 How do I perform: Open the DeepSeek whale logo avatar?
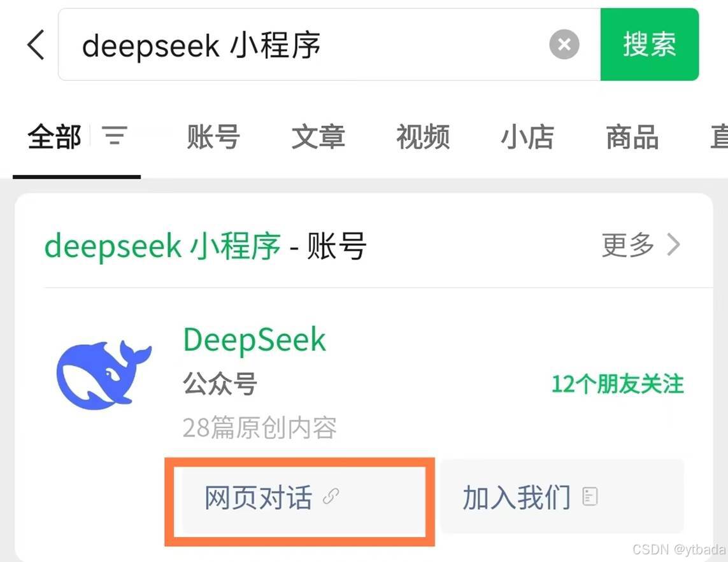pyautogui.click(x=104, y=375)
